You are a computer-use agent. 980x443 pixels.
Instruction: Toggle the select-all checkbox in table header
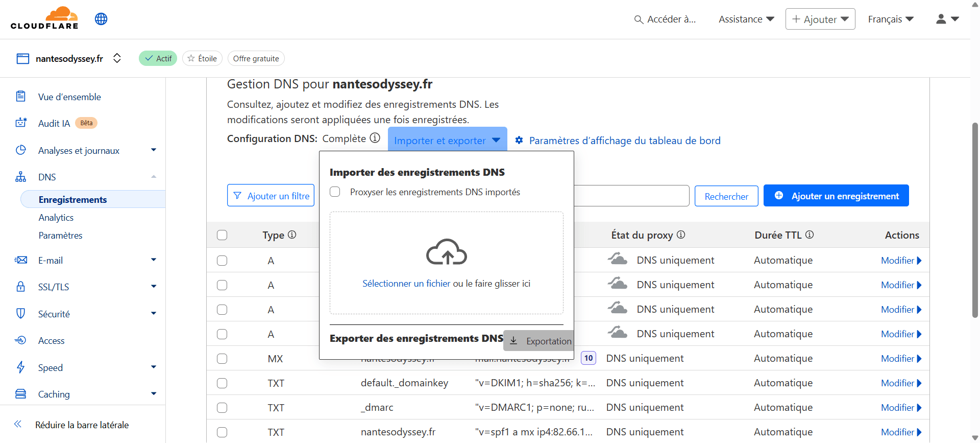click(222, 235)
